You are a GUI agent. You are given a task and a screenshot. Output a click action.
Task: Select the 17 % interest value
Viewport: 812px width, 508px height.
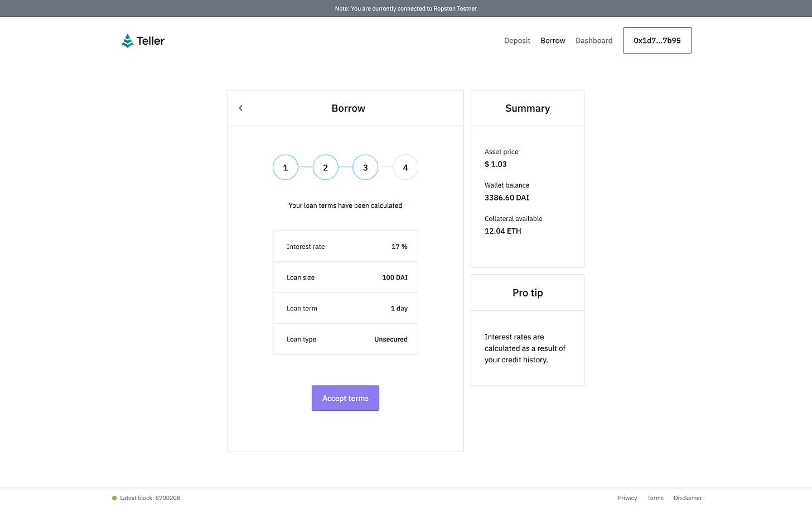pyautogui.click(x=399, y=247)
